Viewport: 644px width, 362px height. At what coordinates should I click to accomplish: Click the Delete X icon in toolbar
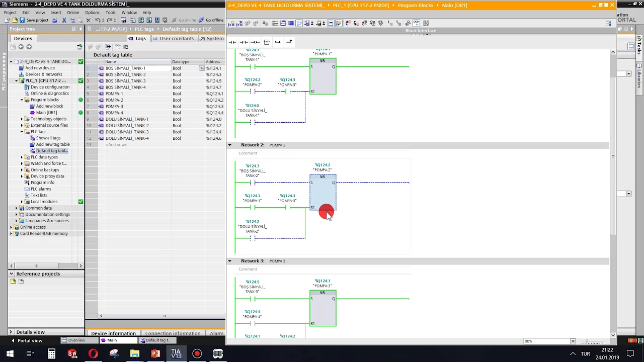[x=89, y=20]
